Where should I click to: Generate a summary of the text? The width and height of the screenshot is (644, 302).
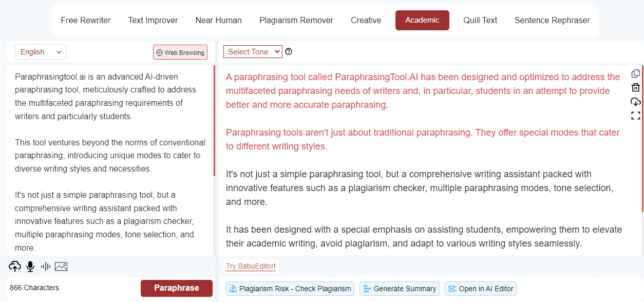coord(399,289)
